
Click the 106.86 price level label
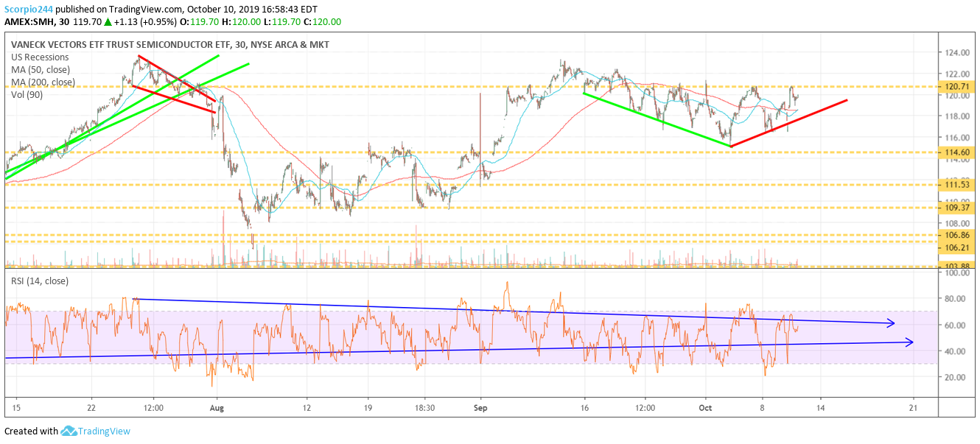click(x=956, y=236)
